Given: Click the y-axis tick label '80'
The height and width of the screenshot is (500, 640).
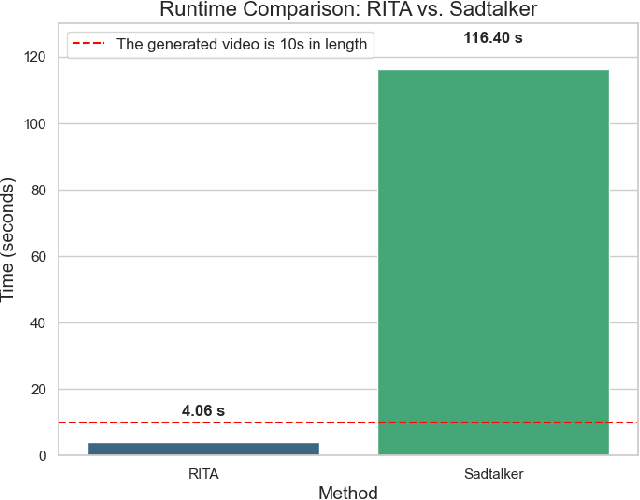Looking at the screenshot, I should (x=40, y=190).
